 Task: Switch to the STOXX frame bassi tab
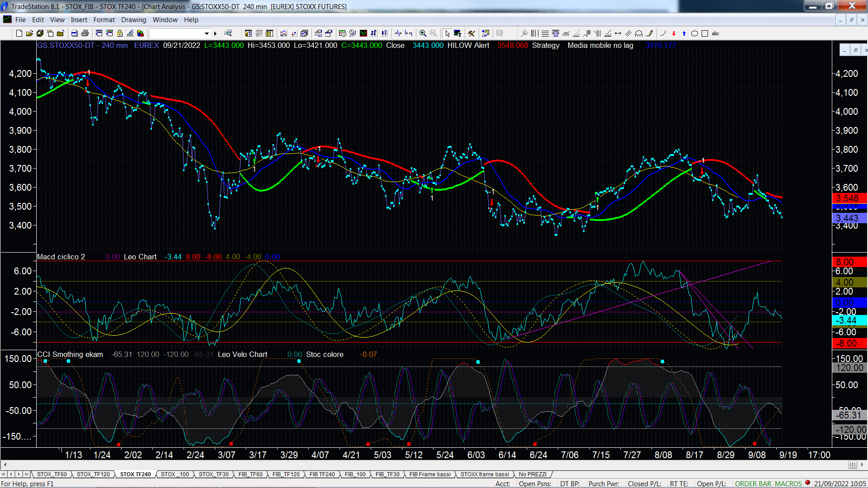click(x=485, y=474)
